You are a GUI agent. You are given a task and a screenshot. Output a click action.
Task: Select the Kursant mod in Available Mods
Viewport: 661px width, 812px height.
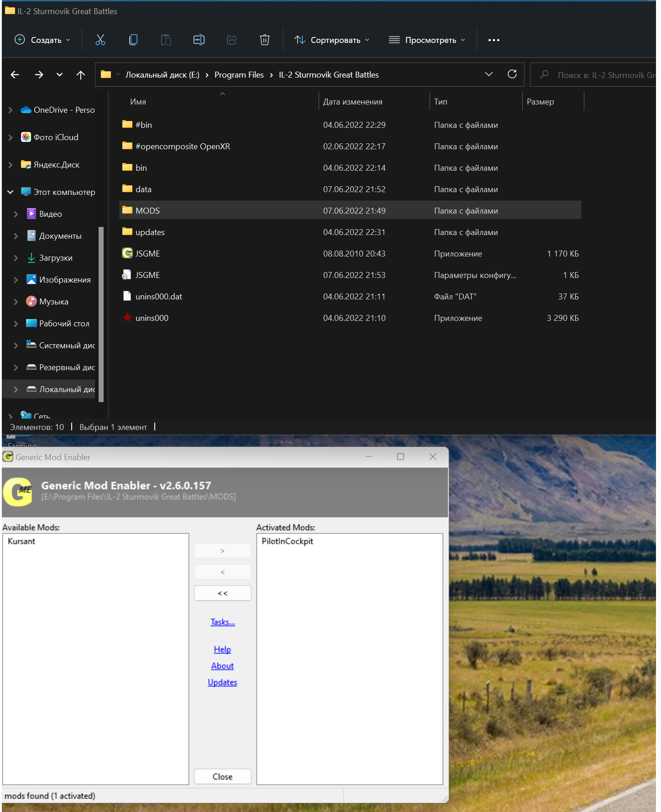pyautogui.click(x=21, y=541)
